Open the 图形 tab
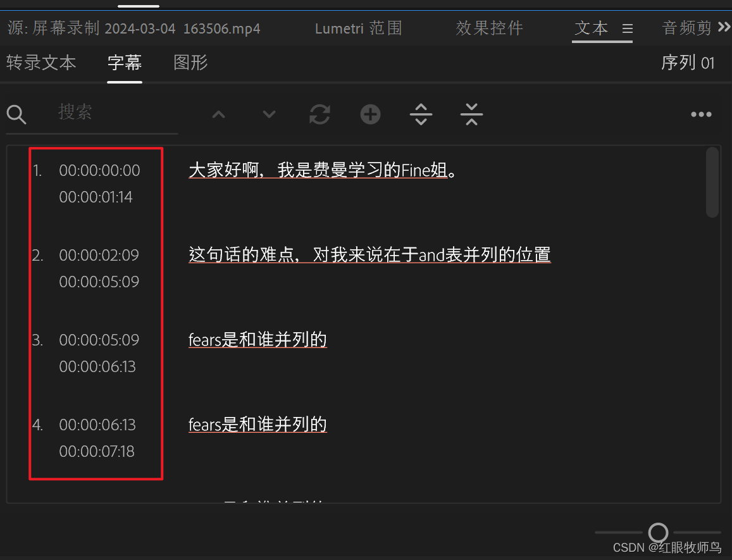This screenshot has height=560, width=732. (x=190, y=63)
